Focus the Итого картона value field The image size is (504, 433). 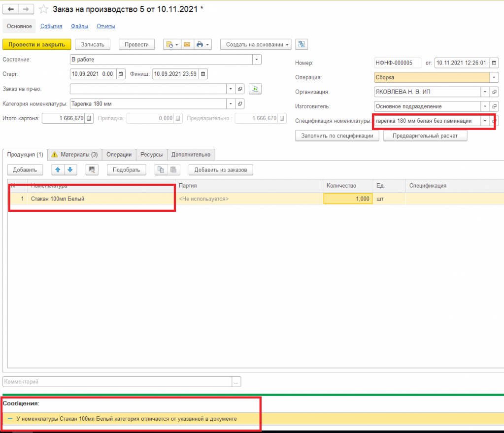(x=64, y=118)
